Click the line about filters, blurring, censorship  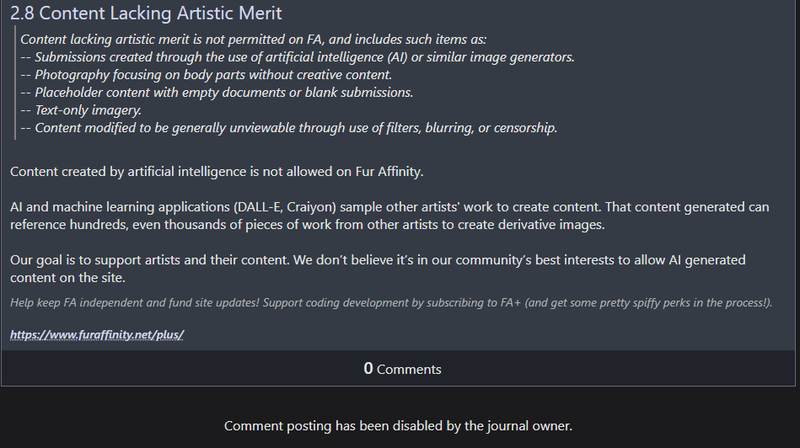[x=289, y=128]
